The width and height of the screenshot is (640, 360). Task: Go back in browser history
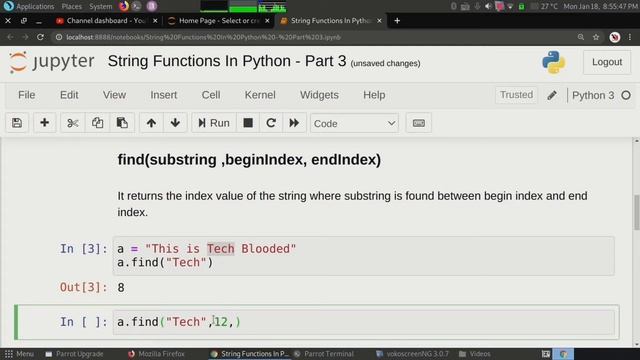(x=10, y=37)
